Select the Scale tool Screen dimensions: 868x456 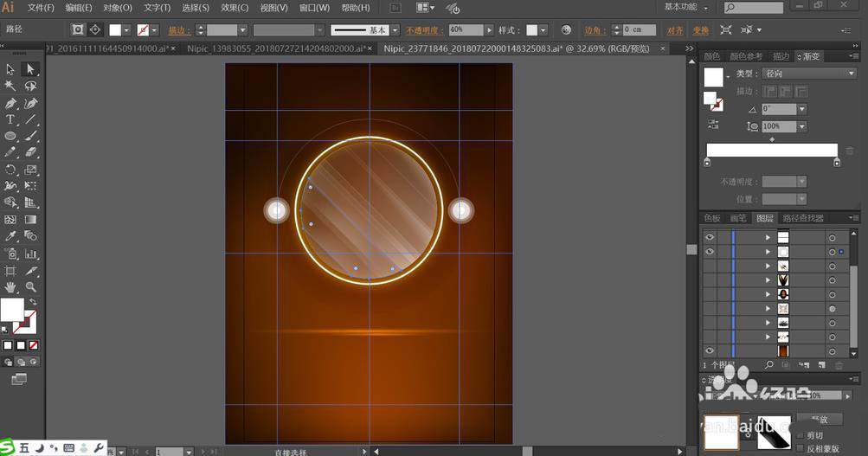tap(30, 170)
